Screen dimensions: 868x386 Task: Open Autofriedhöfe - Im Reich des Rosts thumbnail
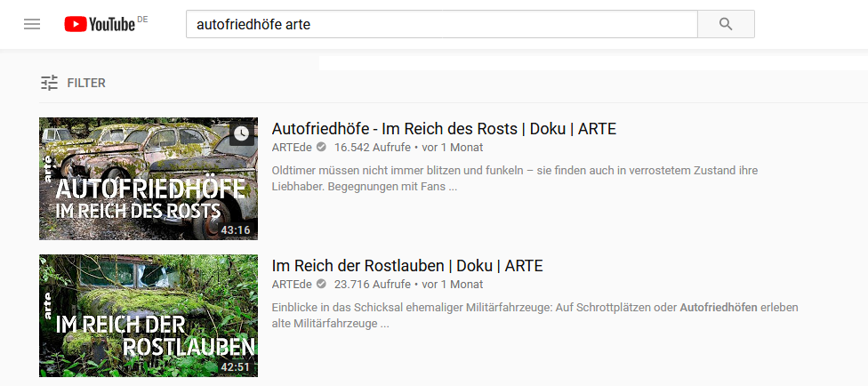click(x=149, y=178)
